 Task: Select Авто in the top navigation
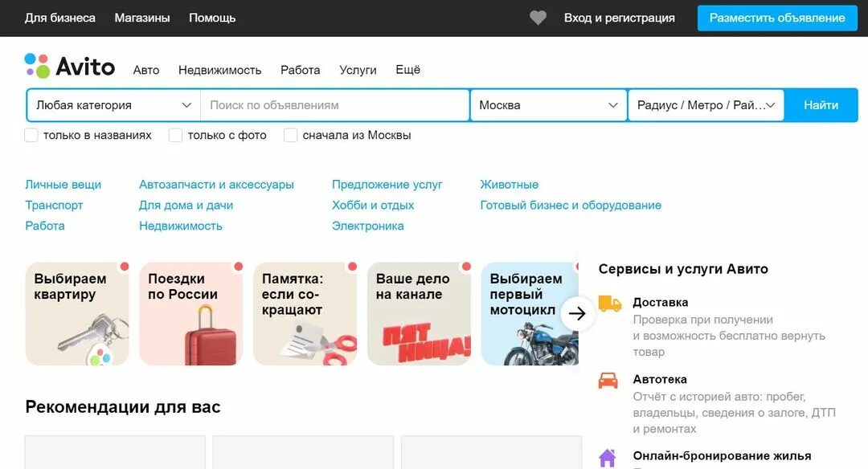click(x=146, y=70)
